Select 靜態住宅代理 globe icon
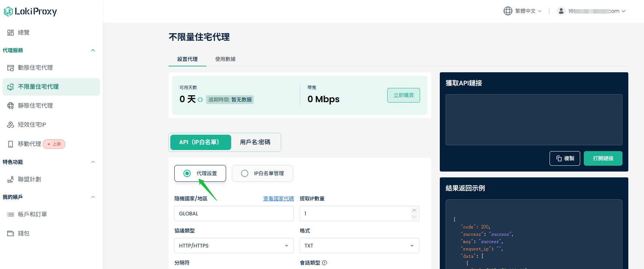The height and width of the screenshot is (269, 644). (x=11, y=106)
